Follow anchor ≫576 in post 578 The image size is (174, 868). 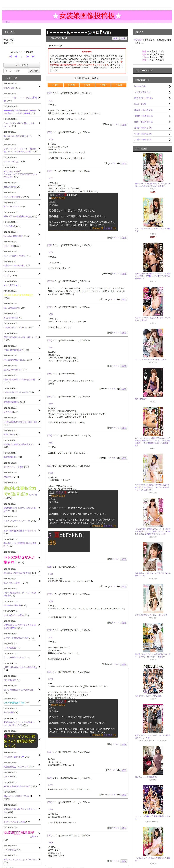tap(51, 139)
